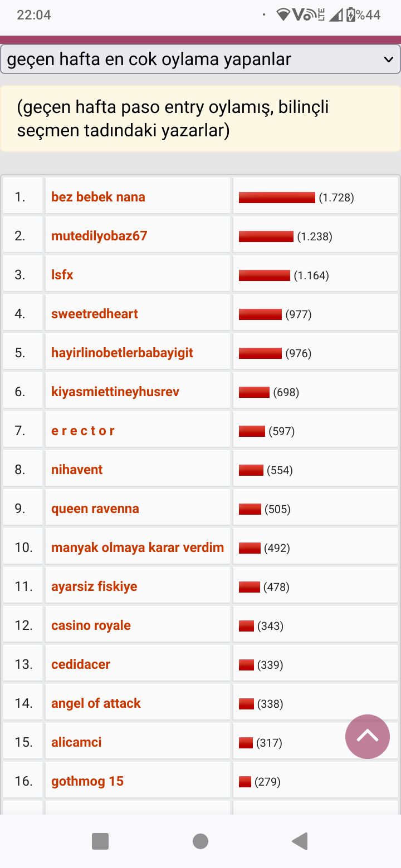Tap the scroll-to-top arrow button

point(368,736)
